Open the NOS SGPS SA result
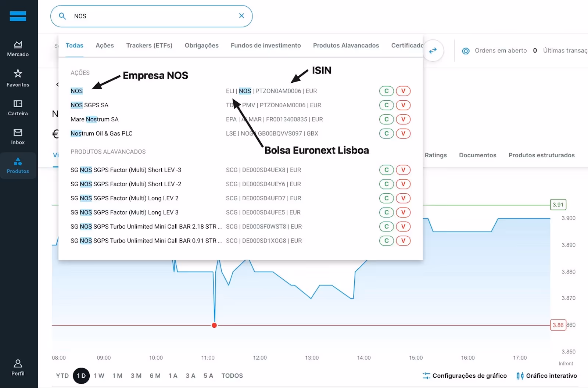 (89, 105)
